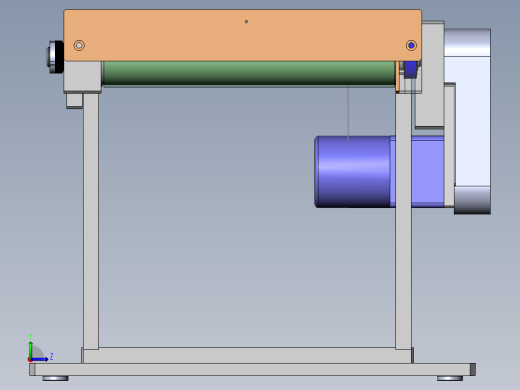Select the right vertical support post
The height and width of the screenshot is (390, 520).
click(x=403, y=221)
